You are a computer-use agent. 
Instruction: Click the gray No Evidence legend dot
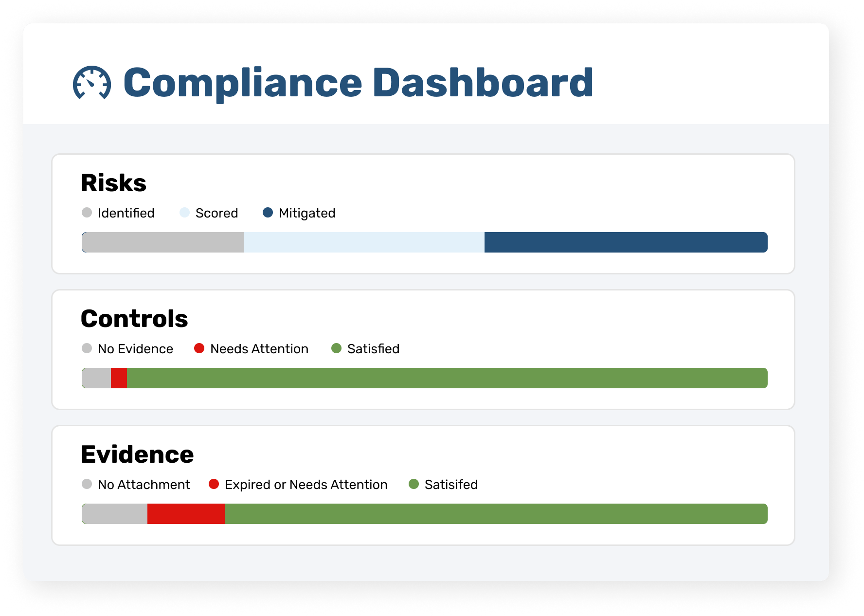pos(87,348)
